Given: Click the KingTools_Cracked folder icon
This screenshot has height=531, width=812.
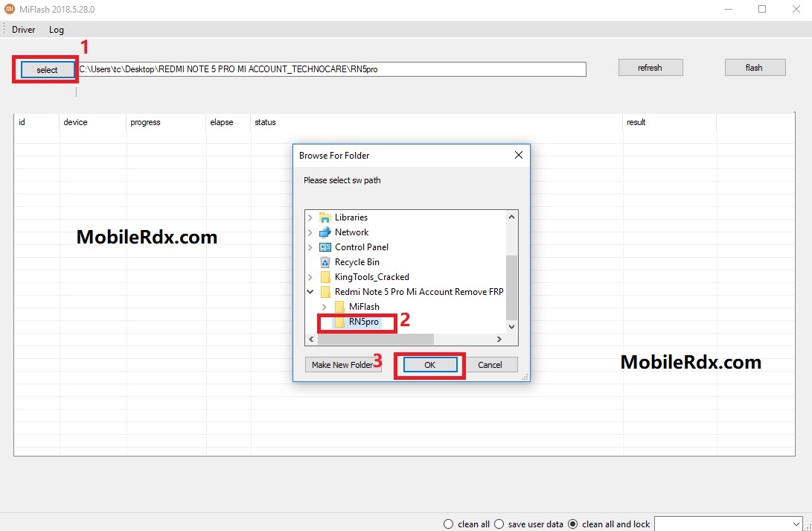Looking at the screenshot, I should (x=325, y=276).
